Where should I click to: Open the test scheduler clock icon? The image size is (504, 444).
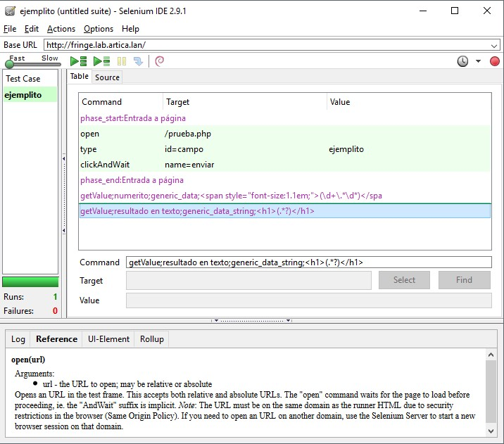pyautogui.click(x=462, y=61)
